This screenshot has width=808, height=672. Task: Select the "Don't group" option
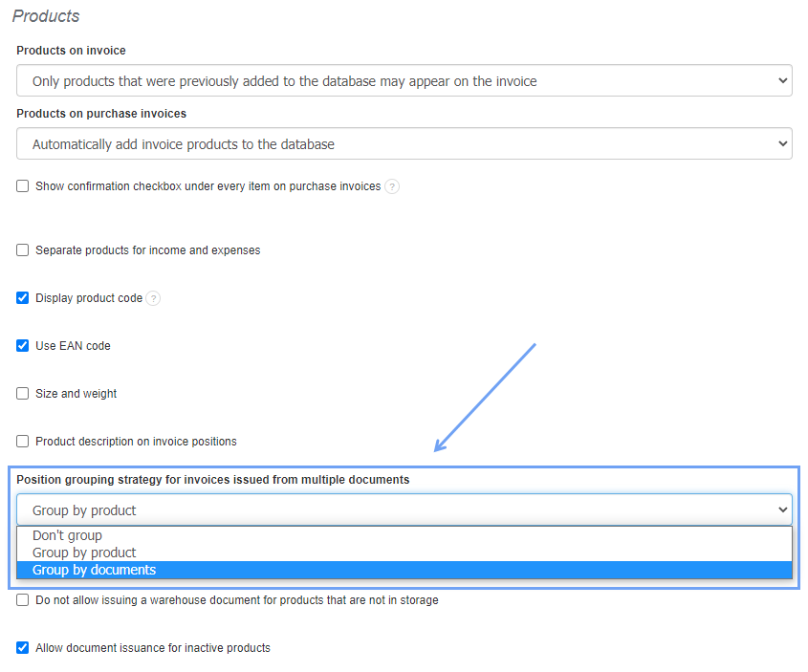67,535
